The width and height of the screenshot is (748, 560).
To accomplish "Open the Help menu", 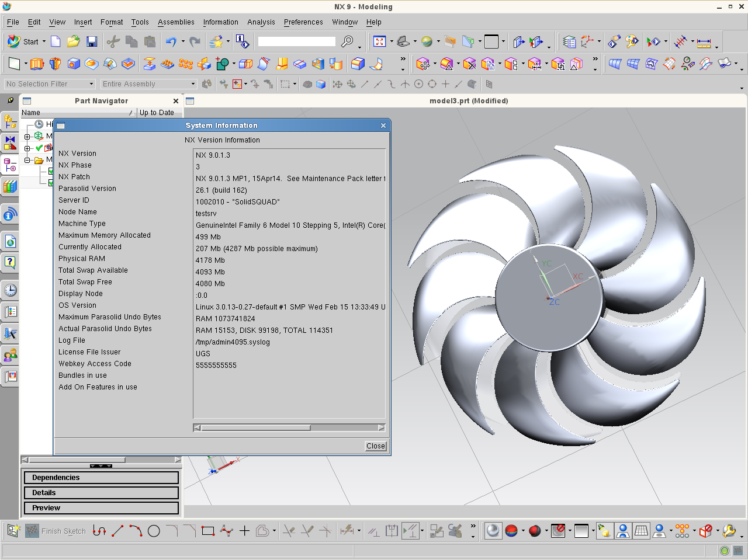I will [374, 22].
